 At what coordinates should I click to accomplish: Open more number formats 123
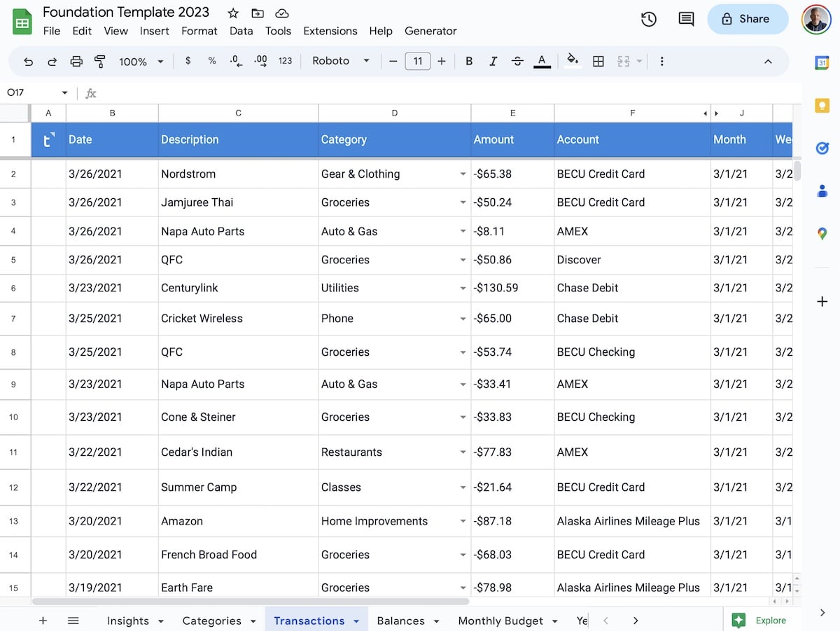tap(285, 61)
